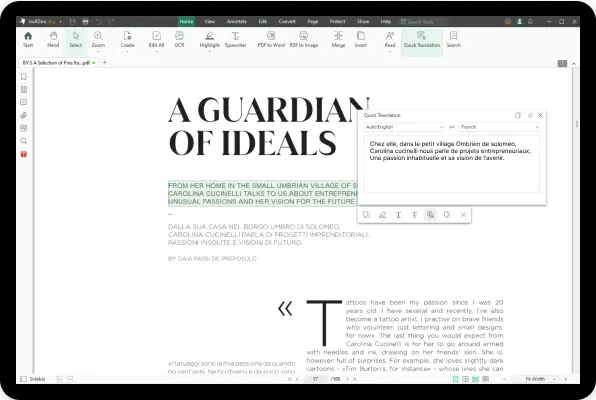Toggle the Sidebar checkbox
Image resolution: width=596 pixels, height=400 pixels.
pos(24,379)
